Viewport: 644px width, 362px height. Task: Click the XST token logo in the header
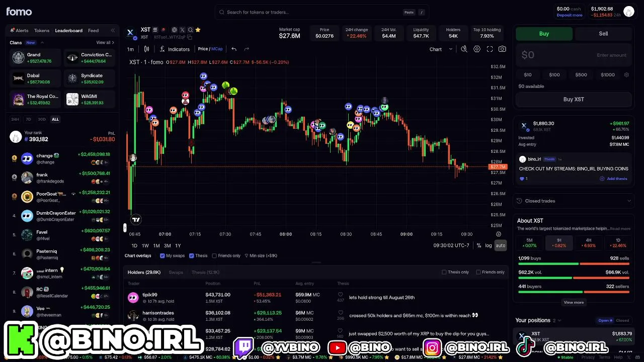pyautogui.click(x=130, y=33)
